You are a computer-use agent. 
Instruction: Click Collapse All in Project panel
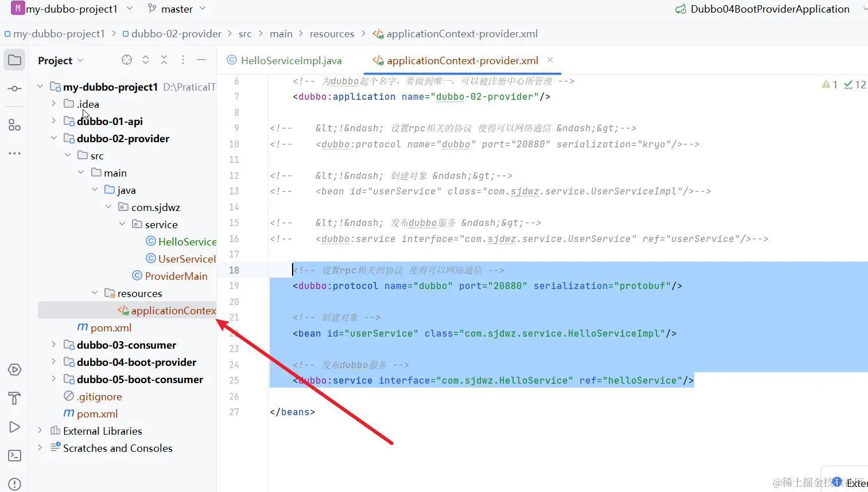[x=164, y=60]
